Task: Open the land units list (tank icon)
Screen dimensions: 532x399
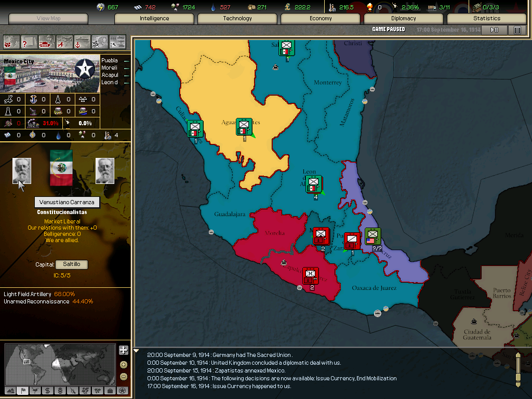Action: pyautogui.click(x=47, y=41)
